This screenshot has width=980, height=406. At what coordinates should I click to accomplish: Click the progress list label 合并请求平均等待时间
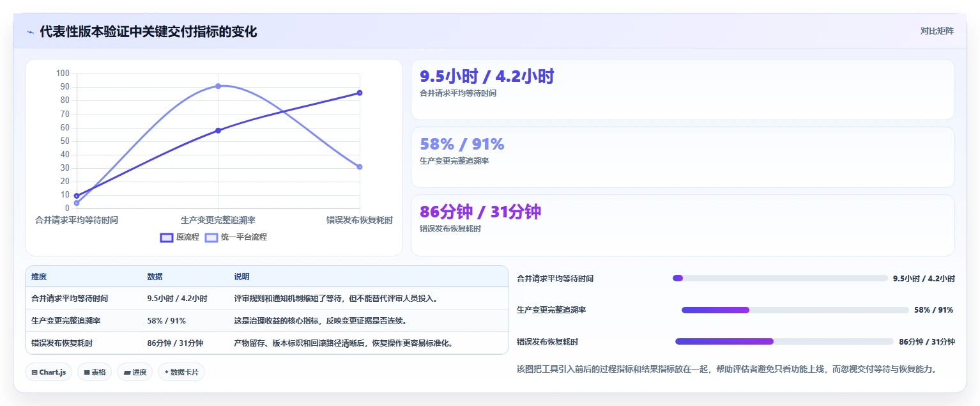click(x=555, y=279)
